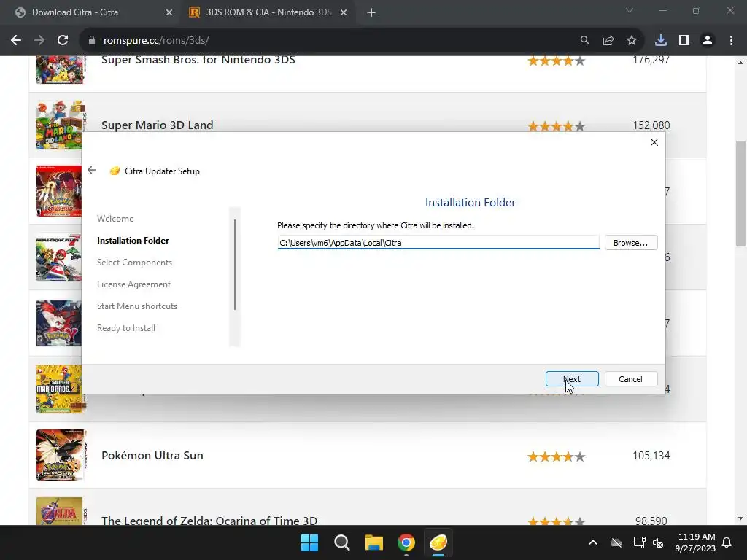The width and height of the screenshot is (747, 560).
Task: Open Zelda Ocarina of Time 3D link
Action: [x=209, y=520]
